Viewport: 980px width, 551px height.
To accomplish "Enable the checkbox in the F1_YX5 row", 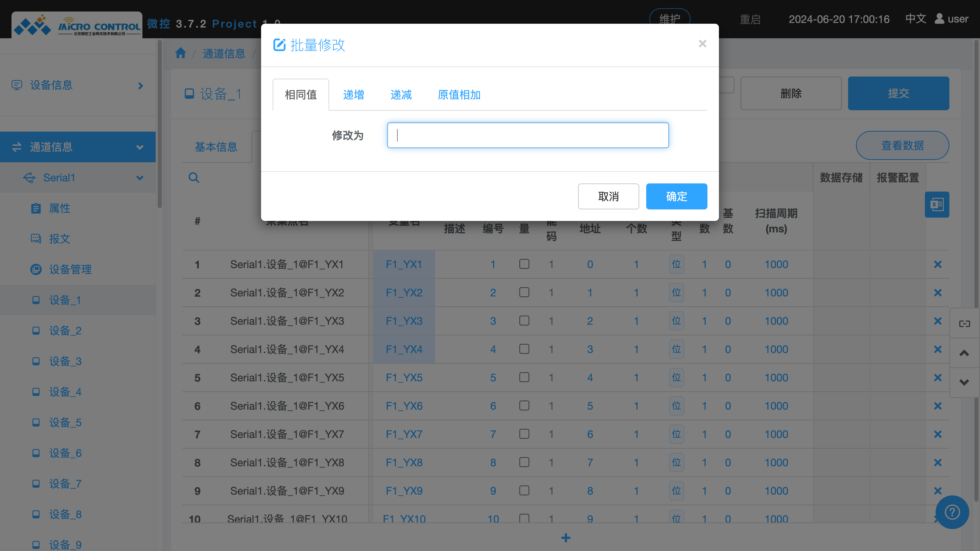I will click(x=524, y=377).
